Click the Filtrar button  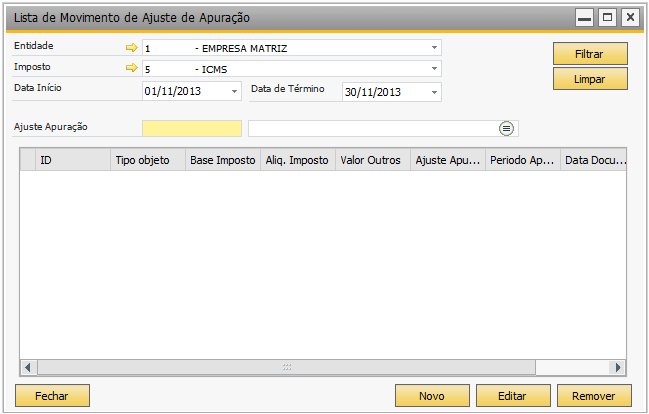click(x=590, y=53)
